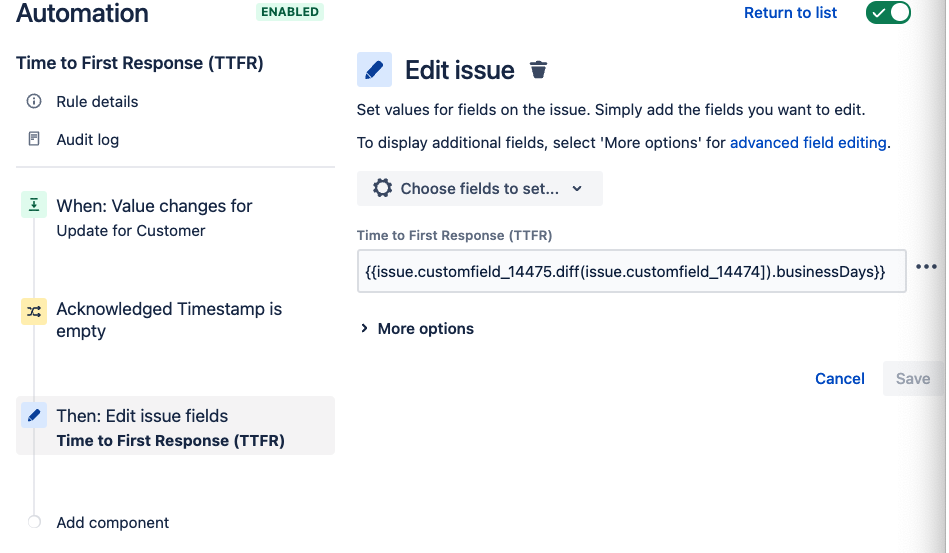The height and width of the screenshot is (553, 949).
Task: Toggle the rule enabled switch off
Action: click(x=888, y=13)
